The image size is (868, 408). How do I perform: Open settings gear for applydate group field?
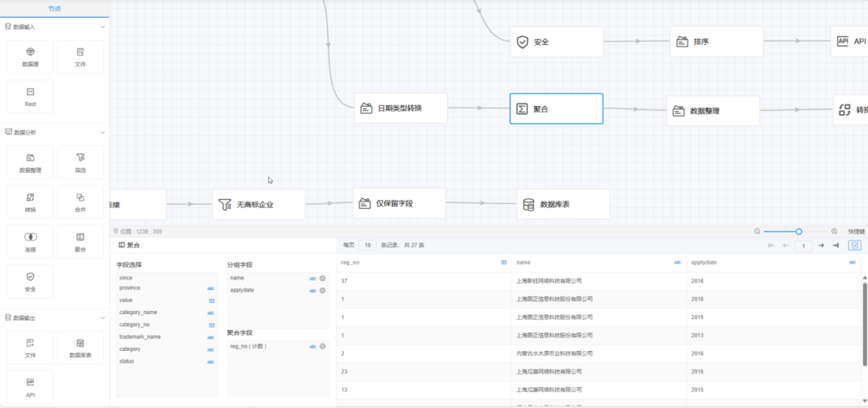pyautogui.click(x=323, y=290)
